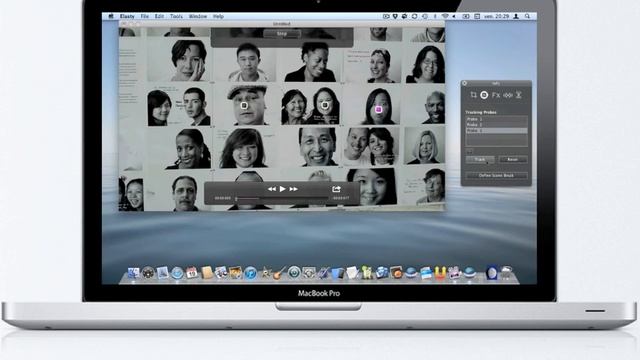This screenshot has width=640, height=360.
Task: Open the red magnet icon in the Dock
Action: 440,273
